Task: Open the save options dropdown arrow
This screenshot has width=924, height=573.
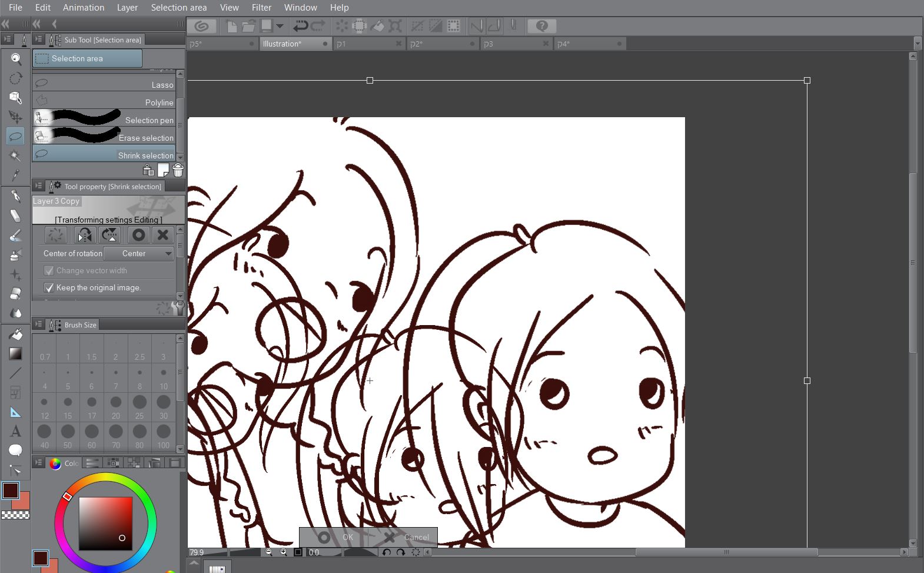Action: point(280,26)
